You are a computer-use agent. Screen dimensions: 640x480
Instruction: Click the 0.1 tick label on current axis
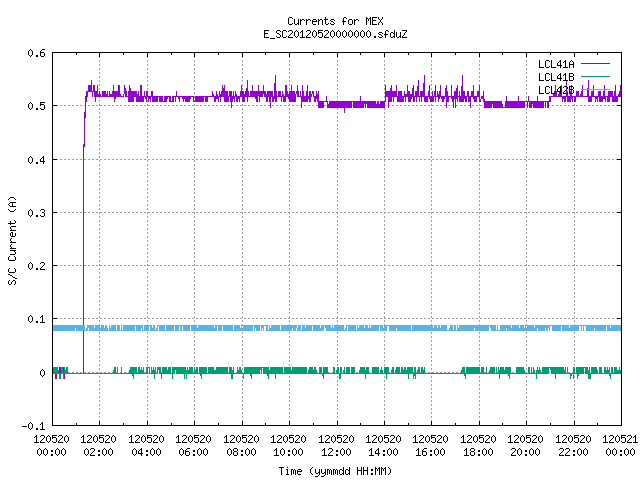(36, 319)
